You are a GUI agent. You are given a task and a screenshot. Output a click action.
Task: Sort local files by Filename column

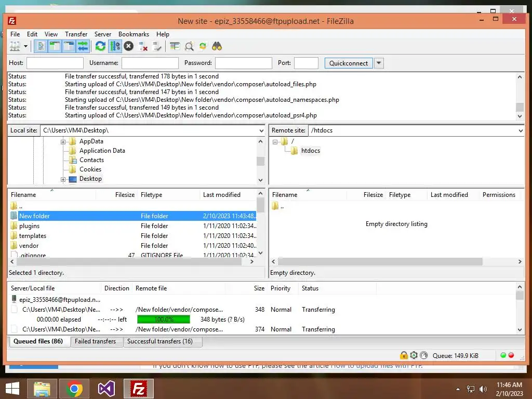[52, 195]
